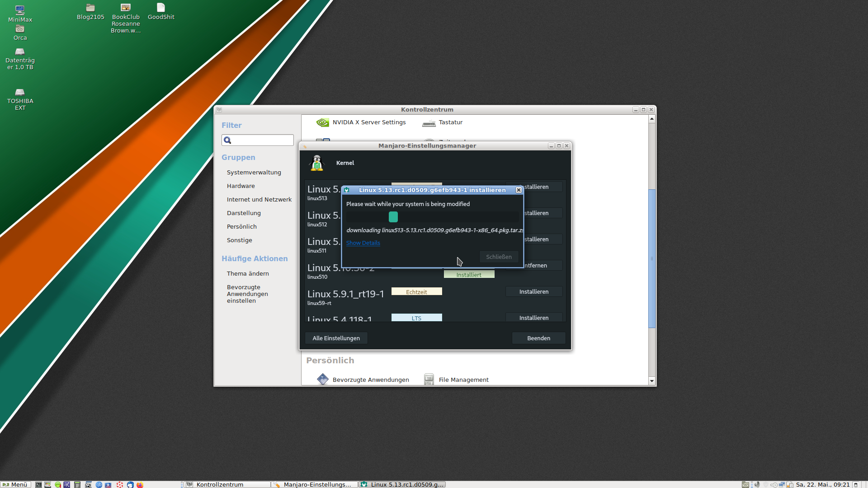Image resolution: width=868 pixels, height=488 pixels.
Task: Click the green chat taskbar launcher
Action: pyautogui.click(x=58, y=484)
